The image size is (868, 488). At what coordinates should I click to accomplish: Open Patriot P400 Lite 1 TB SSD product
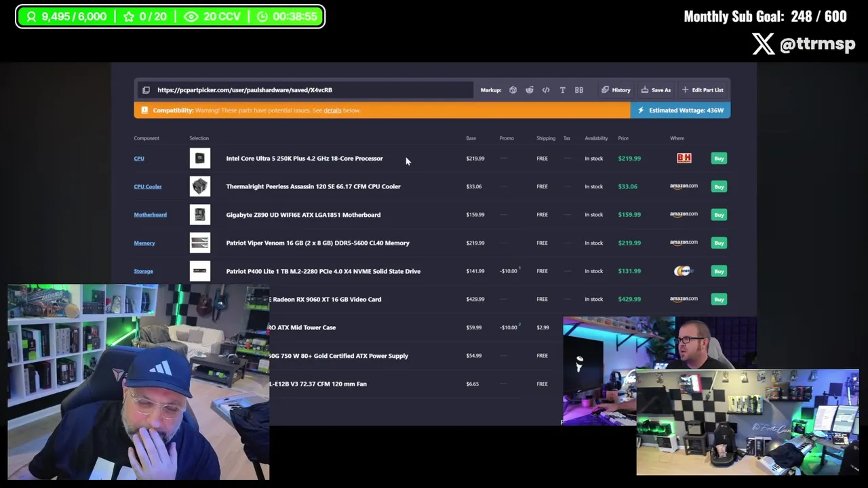pos(323,271)
